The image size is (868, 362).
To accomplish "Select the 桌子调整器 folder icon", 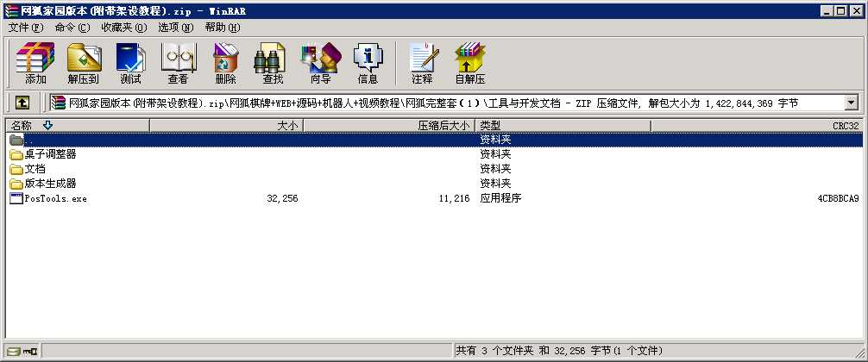I will pos(16,155).
